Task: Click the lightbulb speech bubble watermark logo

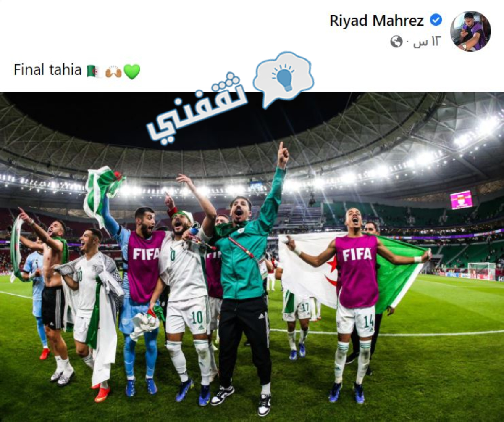Action: coord(284,79)
